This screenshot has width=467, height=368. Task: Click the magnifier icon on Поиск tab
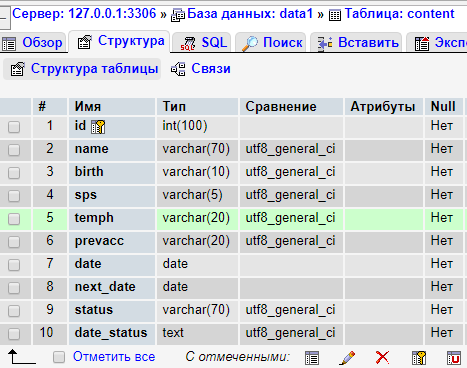[250, 43]
